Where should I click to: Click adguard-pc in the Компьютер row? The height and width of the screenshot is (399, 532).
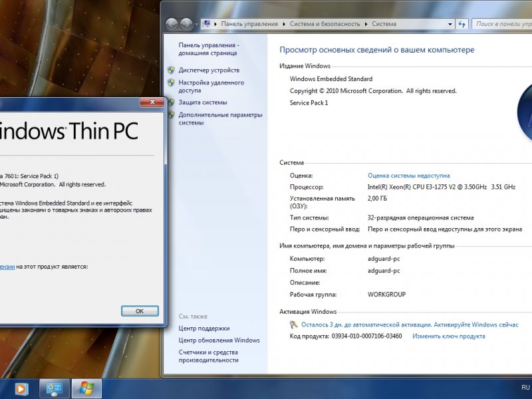[x=384, y=259]
